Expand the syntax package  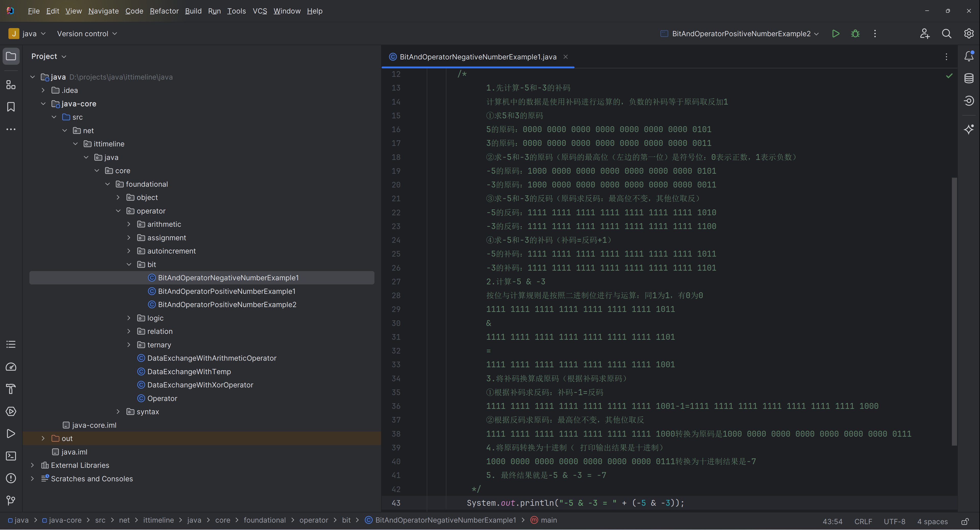pyautogui.click(x=118, y=412)
